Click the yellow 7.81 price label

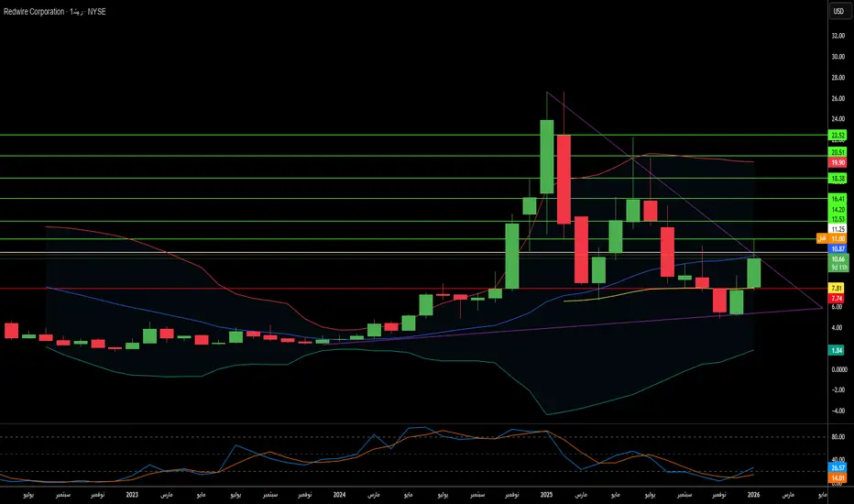(x=836, y=288)
